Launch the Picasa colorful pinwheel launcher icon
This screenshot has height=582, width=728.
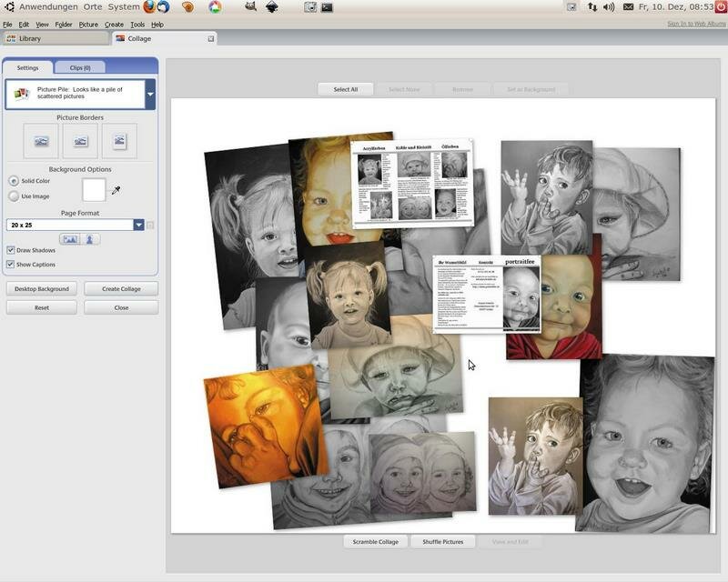pos(215,6)
